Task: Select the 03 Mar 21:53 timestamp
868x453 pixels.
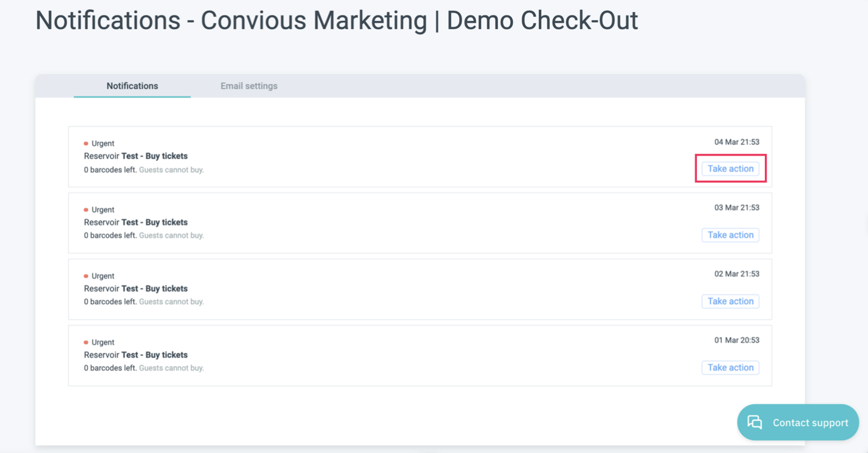Action: 737,207
